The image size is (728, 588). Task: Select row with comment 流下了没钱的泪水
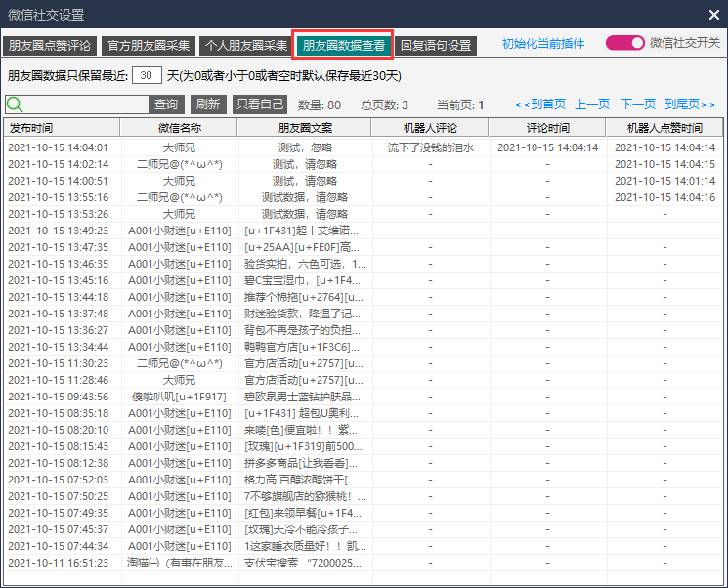(x=430, y=147)
